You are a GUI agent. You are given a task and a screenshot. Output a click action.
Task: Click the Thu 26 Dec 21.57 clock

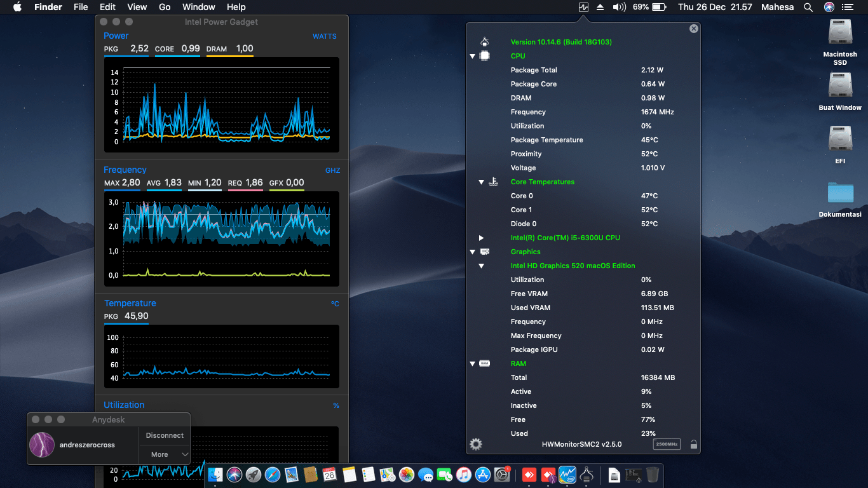715,7
